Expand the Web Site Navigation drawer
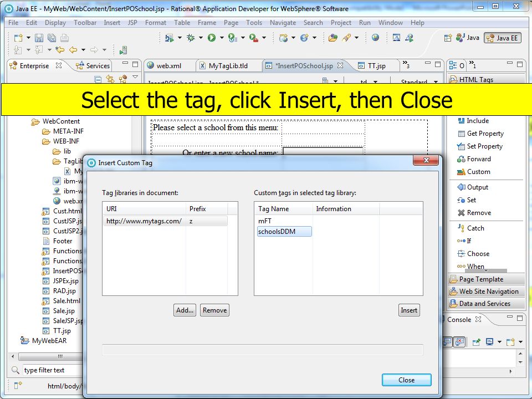The height and width of the screenshot is (399, 532). (486, 291)
